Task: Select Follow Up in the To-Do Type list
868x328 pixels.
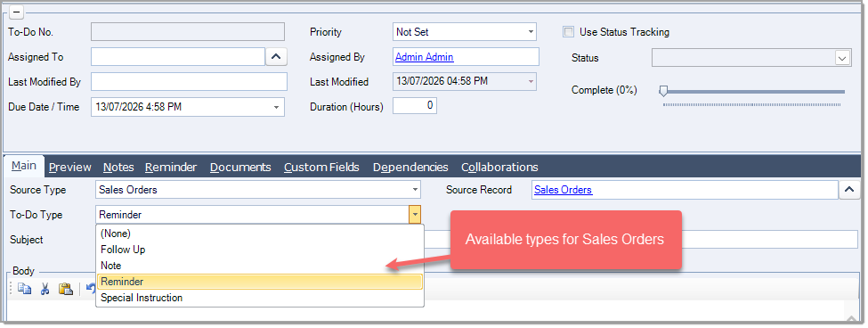Action: 260,250
